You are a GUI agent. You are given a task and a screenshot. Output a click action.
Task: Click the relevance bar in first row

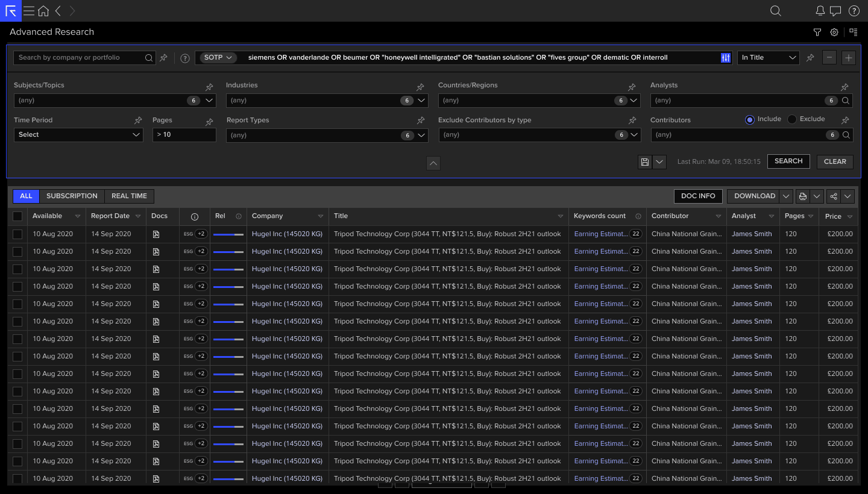click(x=228, y=234)
